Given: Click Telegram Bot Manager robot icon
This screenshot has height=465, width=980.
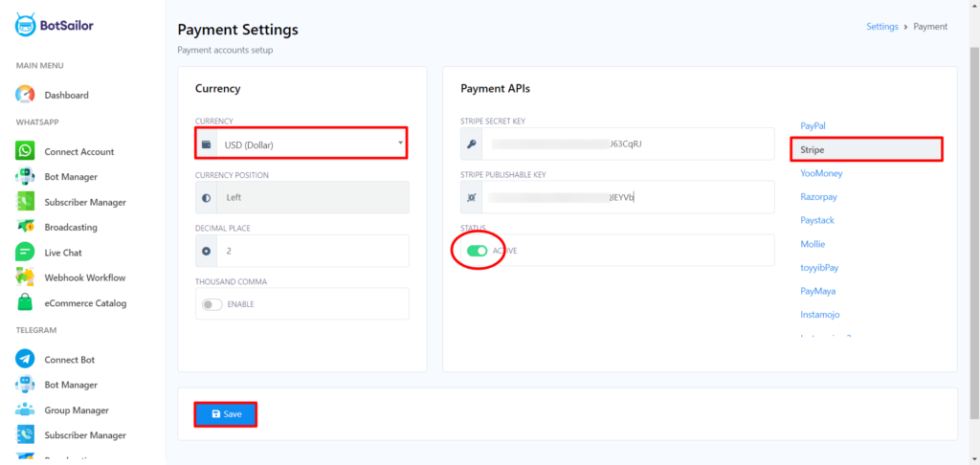Looking at the screenshot, I should tap(25, 385).
